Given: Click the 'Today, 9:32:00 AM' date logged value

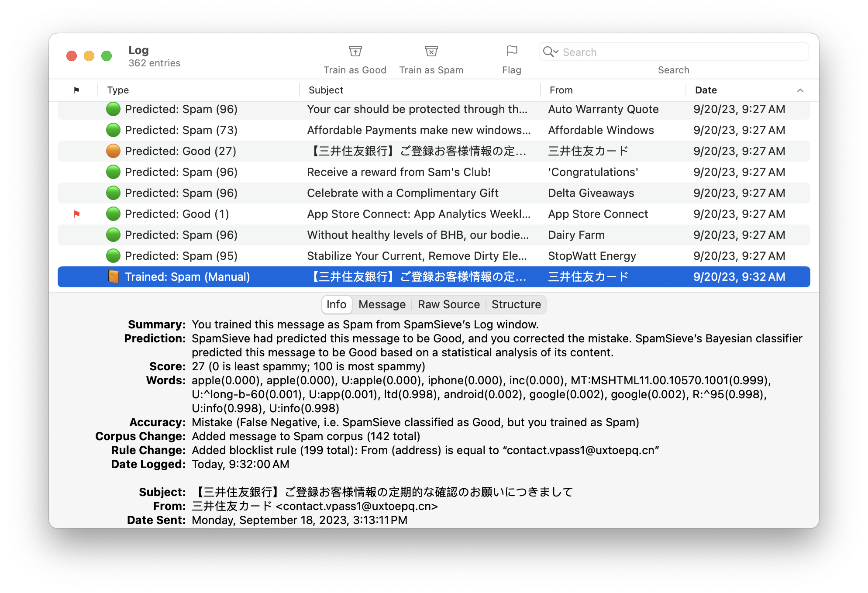Looking at the screenshot, I should point(240,464).
